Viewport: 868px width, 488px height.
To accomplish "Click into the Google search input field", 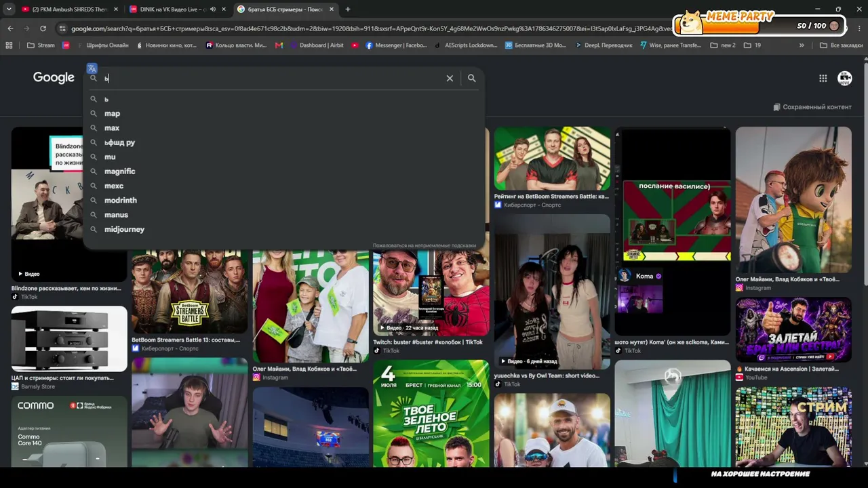I will pos(271,78).
